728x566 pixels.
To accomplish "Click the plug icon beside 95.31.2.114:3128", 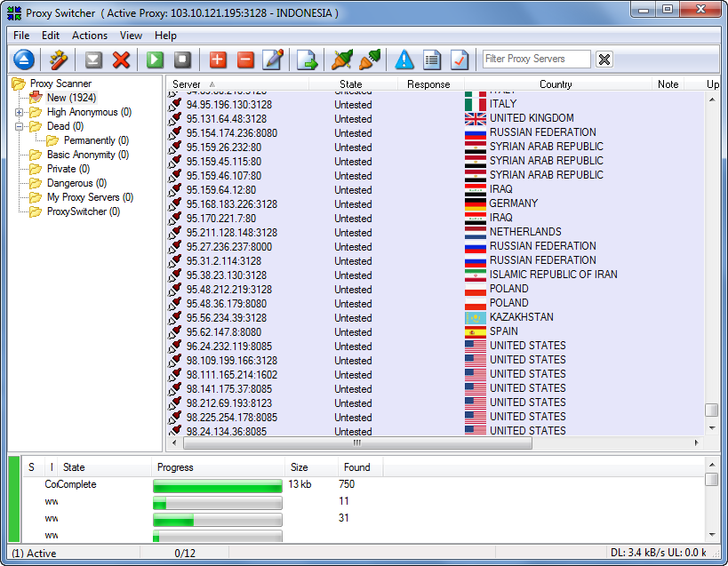I will [175, 260].
